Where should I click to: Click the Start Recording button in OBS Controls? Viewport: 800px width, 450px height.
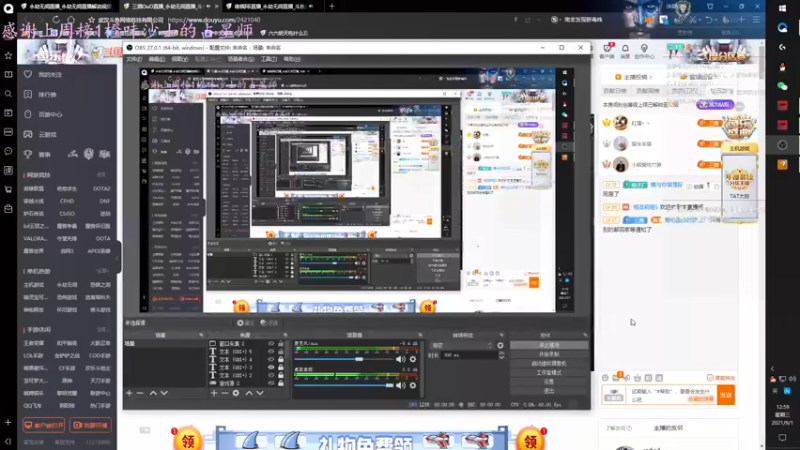click(549, 355)
